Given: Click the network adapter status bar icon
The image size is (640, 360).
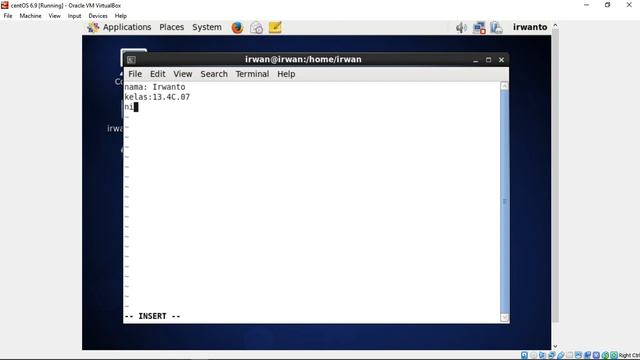Looking at the screenshot, I should [551, 356].
